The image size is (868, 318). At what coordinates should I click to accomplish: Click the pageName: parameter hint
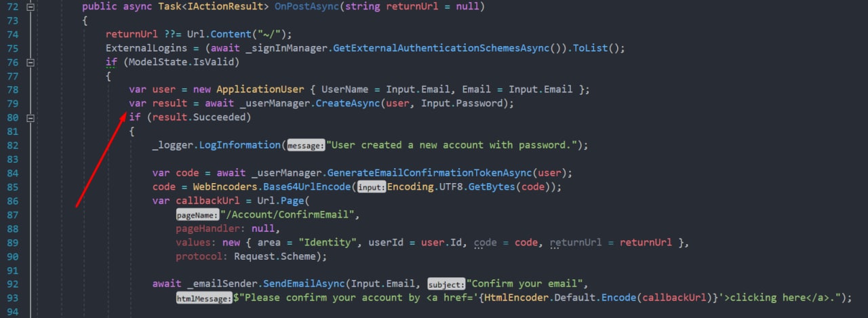click(x=197, y=215)
